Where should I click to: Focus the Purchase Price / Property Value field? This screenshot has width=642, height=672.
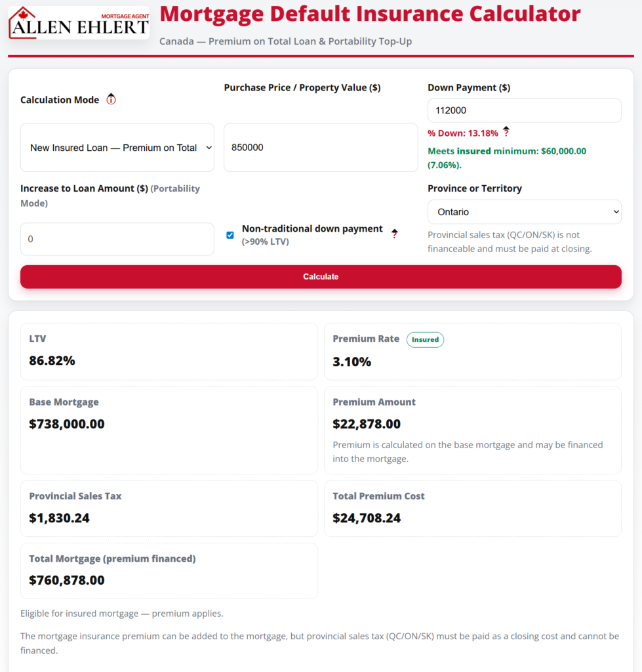[x=321, y=148]
